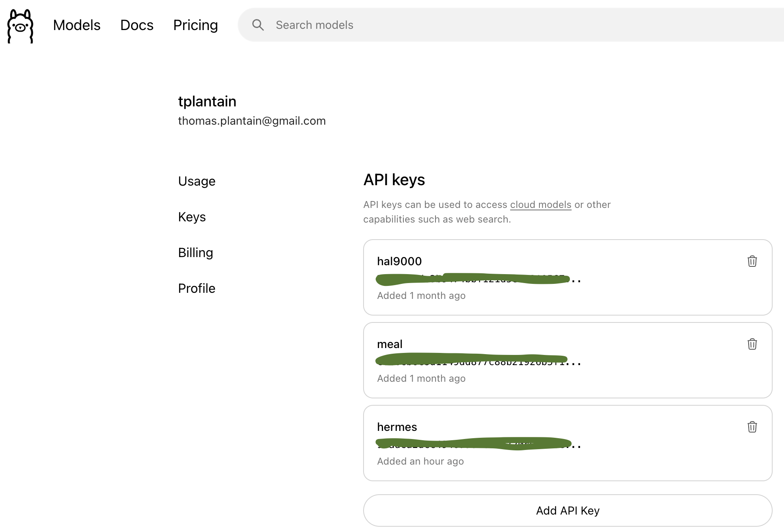Click the search magnifier icon

[258, 25]
